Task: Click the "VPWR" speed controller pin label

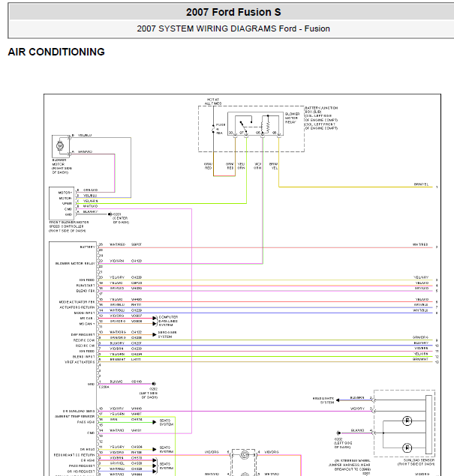Action: point(68,203)
